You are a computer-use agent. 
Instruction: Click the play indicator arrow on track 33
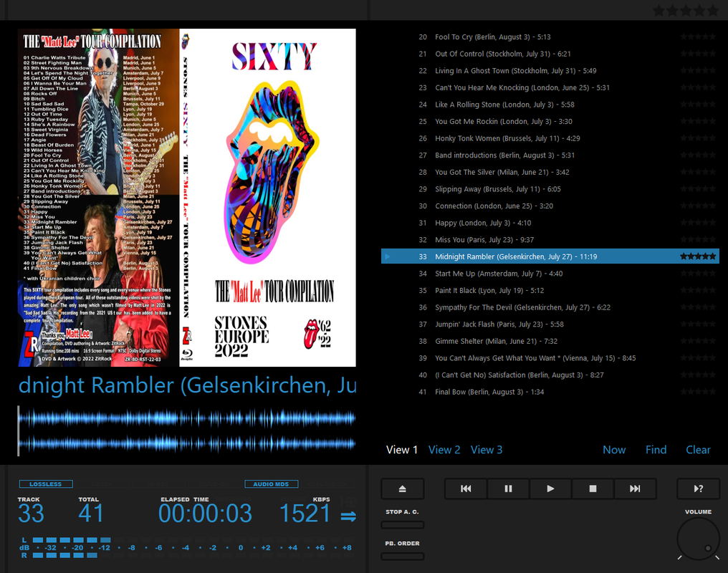click(388, 256)
